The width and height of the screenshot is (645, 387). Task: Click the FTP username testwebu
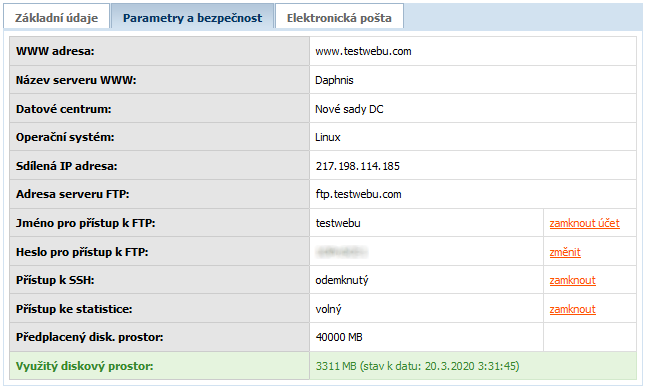point(338,223)
